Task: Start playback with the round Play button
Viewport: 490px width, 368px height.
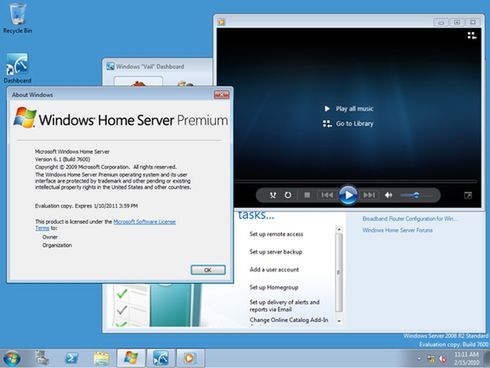Action: 348,195
